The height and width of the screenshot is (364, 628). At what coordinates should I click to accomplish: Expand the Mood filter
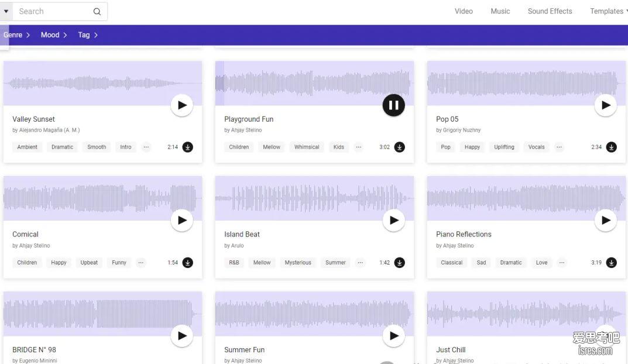tap(54, 35)
